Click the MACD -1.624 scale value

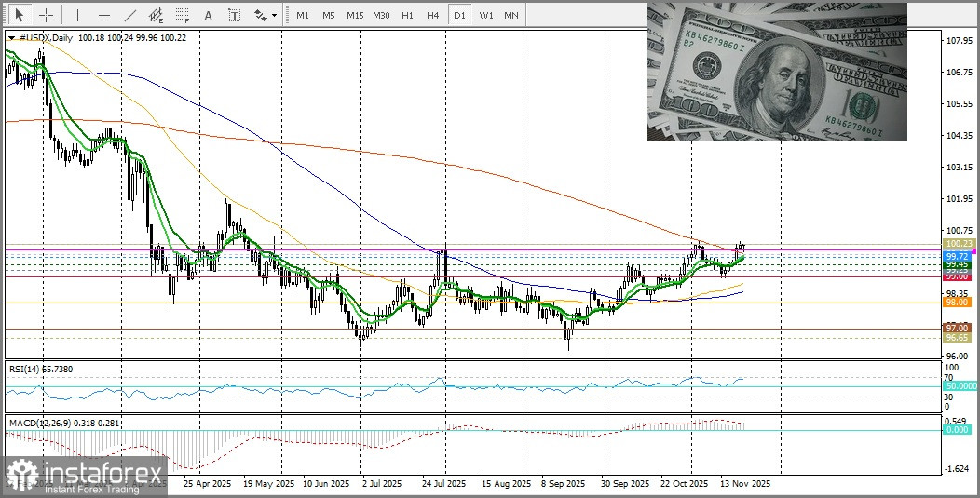(x=957, y=468)
